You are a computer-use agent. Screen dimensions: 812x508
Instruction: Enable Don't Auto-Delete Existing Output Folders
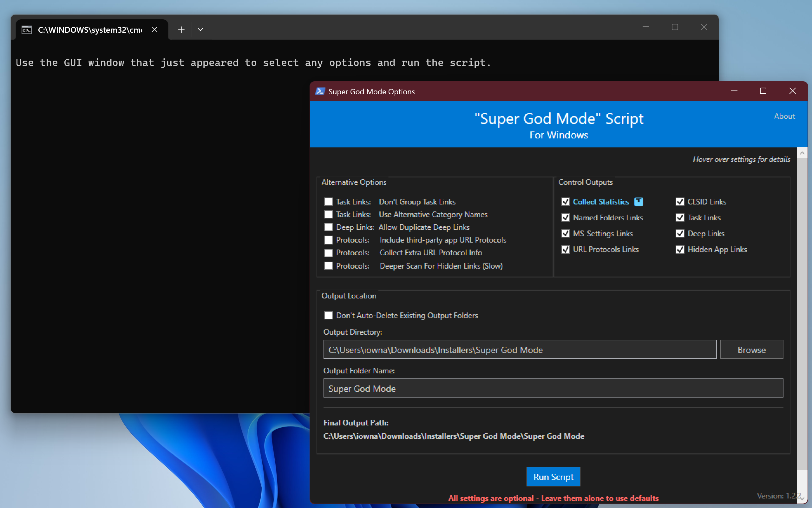(329, 315)
